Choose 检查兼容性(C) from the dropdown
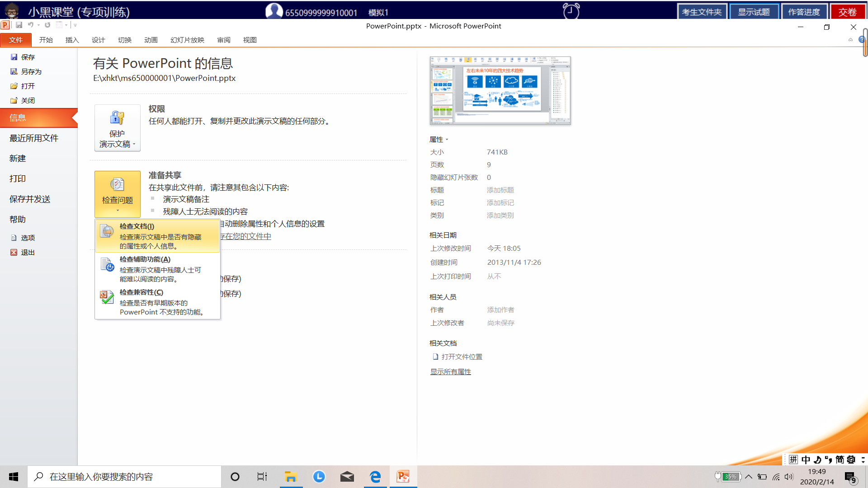This screenshot has height=488, width=868. coord(157,302)
